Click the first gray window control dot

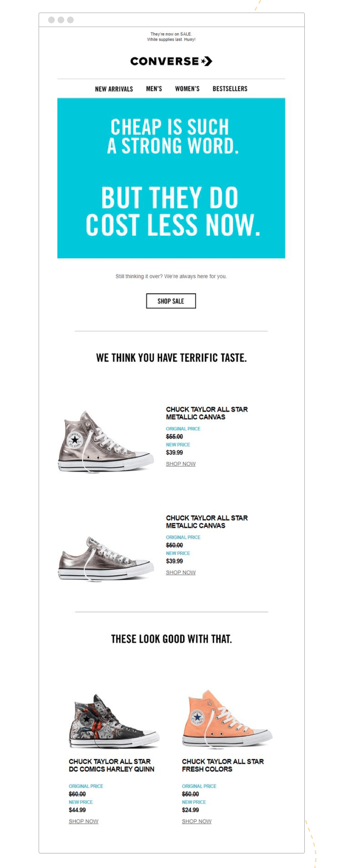coord(51,20)
